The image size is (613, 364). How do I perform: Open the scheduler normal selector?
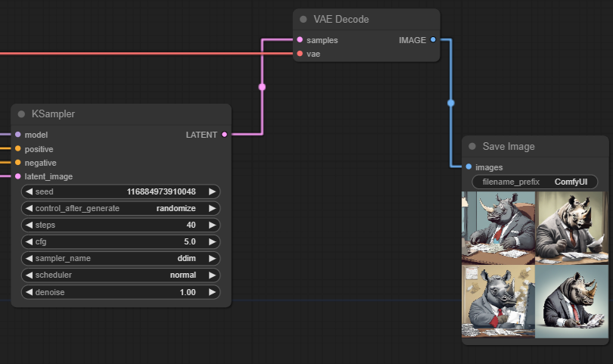[x=121, y=275]
